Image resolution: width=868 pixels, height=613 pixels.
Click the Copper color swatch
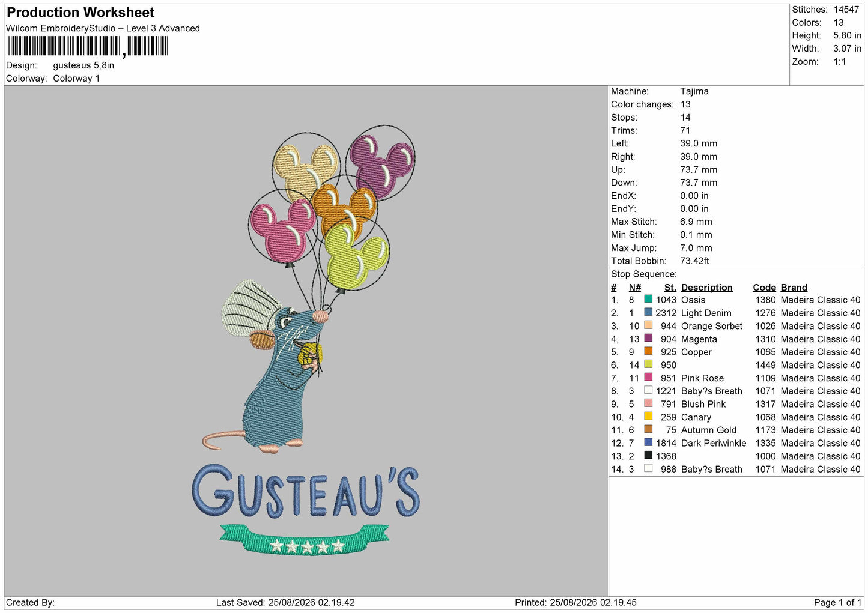coord(648,351)
